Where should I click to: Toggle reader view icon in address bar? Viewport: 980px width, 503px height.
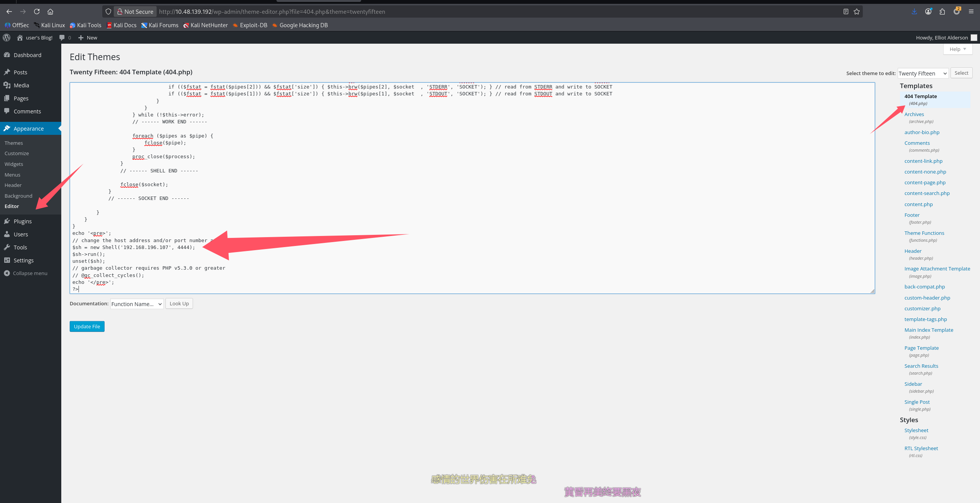pyautogui.click(x=846, y=11)
